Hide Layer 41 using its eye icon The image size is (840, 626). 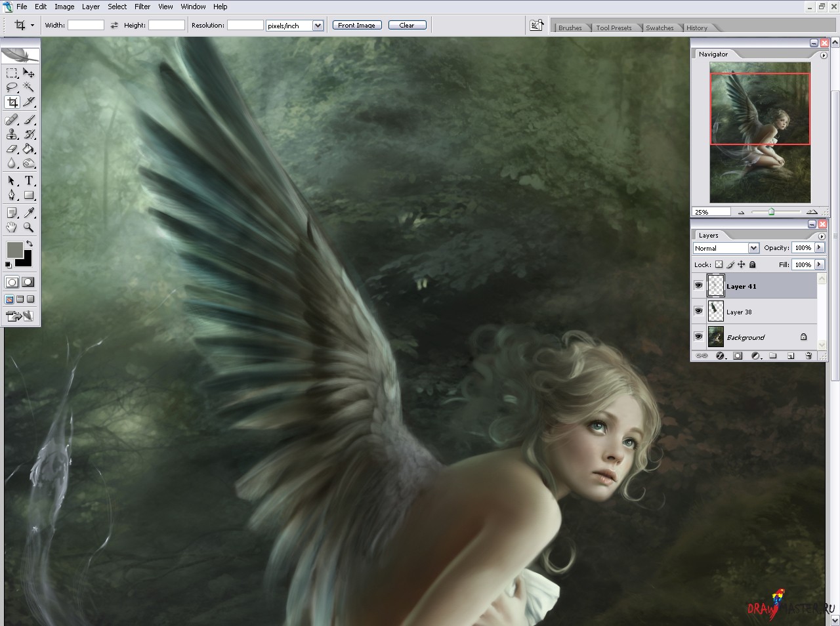tap(698, 285)
